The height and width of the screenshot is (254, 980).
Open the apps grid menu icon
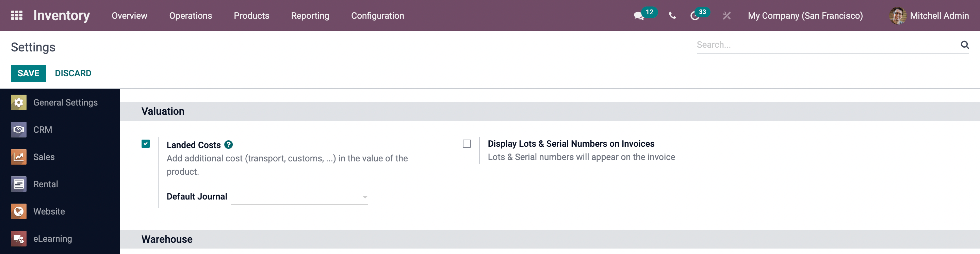click(16, 15)
